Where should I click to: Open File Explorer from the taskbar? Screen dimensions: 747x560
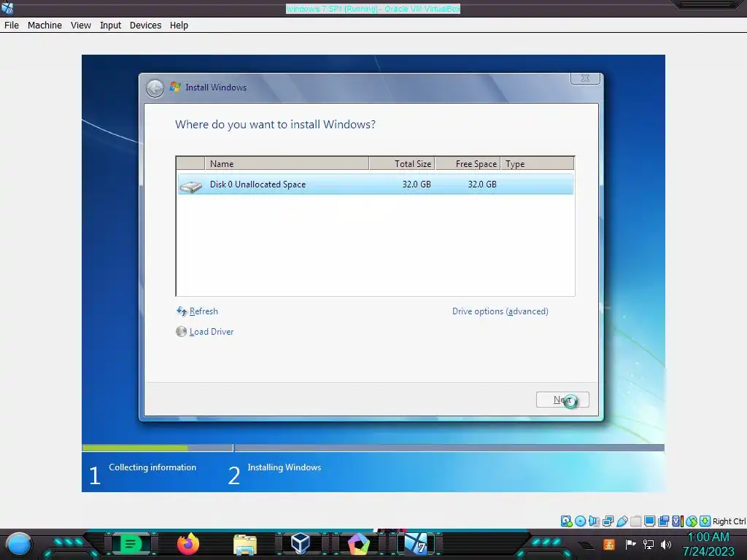click(x=245, y=544)
